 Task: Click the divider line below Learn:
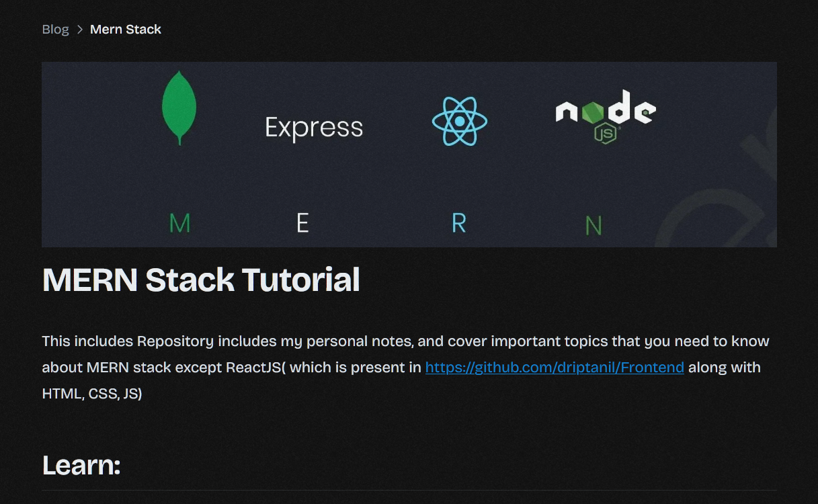(409, 491)
